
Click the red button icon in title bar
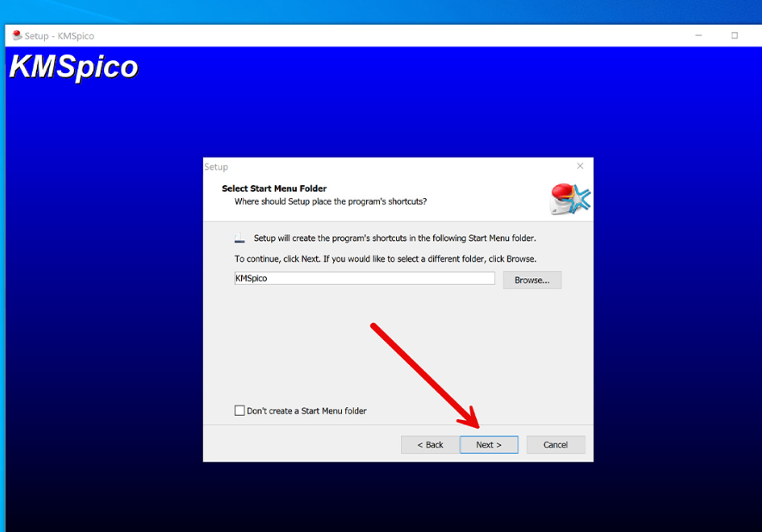click(16, 35)
